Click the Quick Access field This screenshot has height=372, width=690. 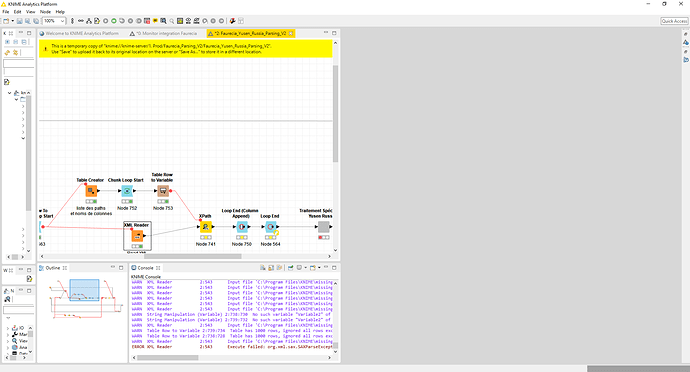[x=674, y=21]
